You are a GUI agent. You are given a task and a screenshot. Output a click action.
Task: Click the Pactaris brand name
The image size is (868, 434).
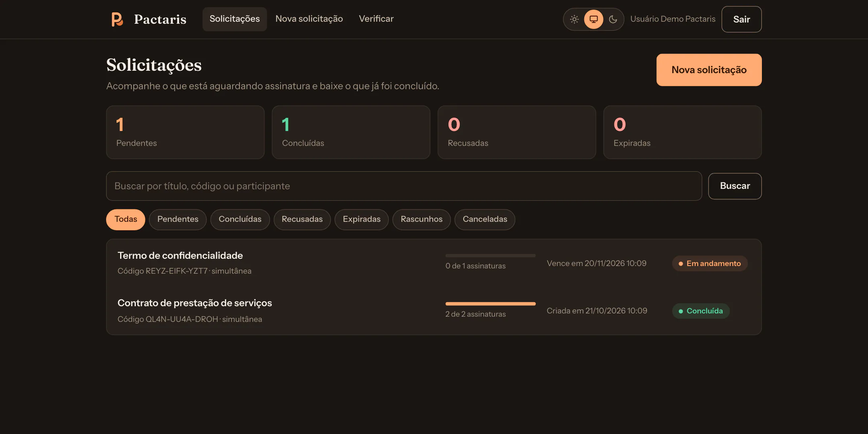pos(160,19)
